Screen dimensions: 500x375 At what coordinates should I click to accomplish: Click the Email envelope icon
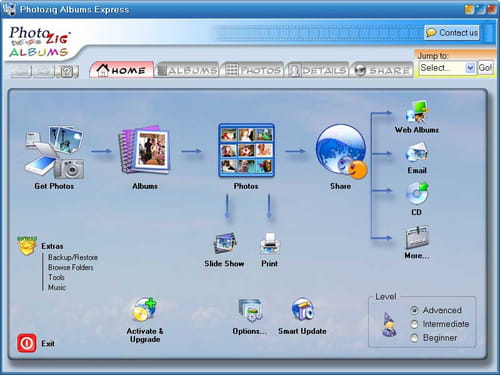[x=417, y=153]
